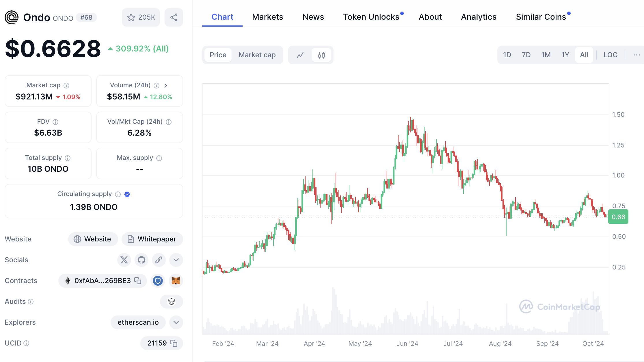
Task: Click the 309.92% (All) change text
Action: (142, 49)
